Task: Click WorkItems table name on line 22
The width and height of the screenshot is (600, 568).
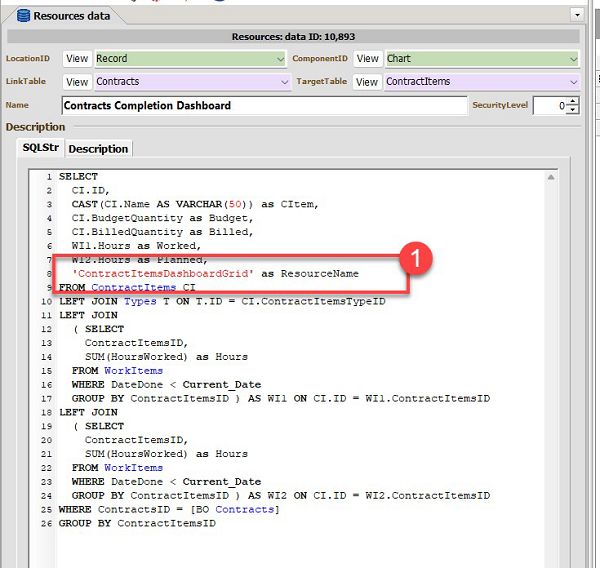Action: coord(133,468)
